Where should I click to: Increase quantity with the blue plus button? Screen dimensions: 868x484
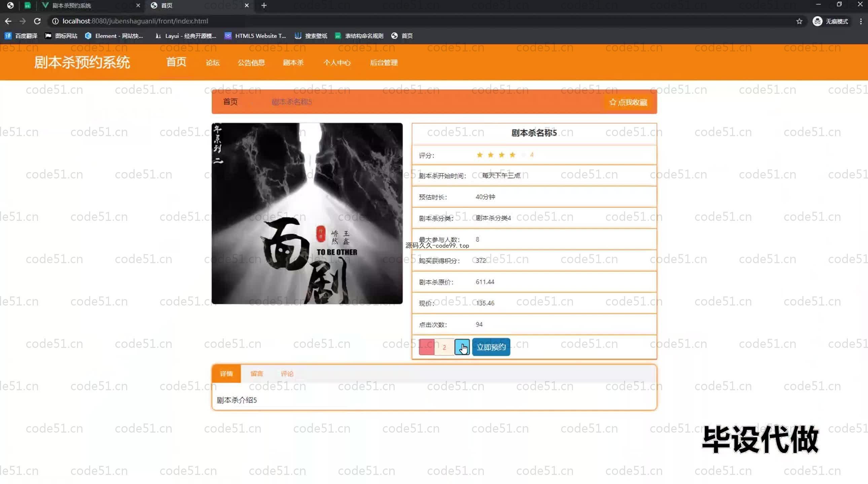coord(462,347)
